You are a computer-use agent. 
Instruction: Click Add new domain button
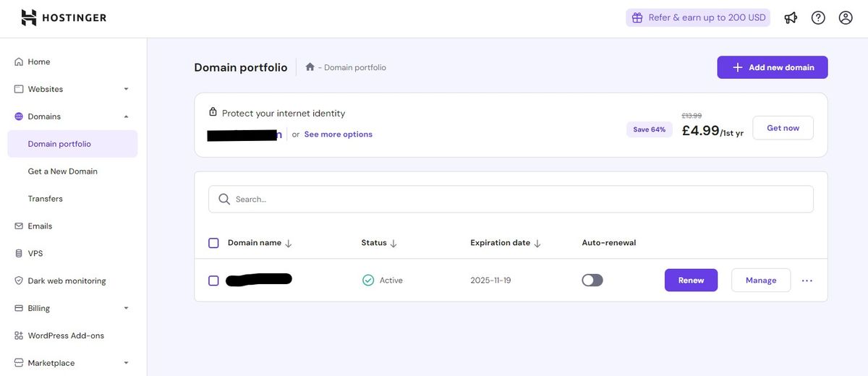773,67
